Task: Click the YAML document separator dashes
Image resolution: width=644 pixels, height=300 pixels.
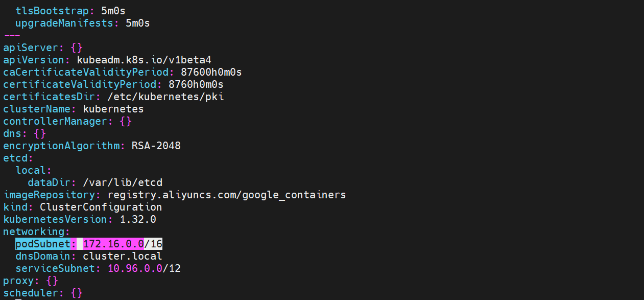Action: coord(12,35)
